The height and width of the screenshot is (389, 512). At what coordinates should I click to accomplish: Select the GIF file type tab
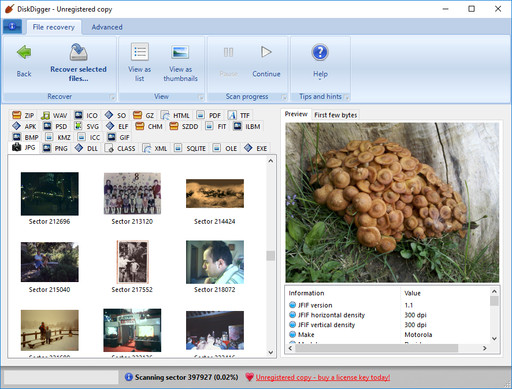click(x=118, y=137)
